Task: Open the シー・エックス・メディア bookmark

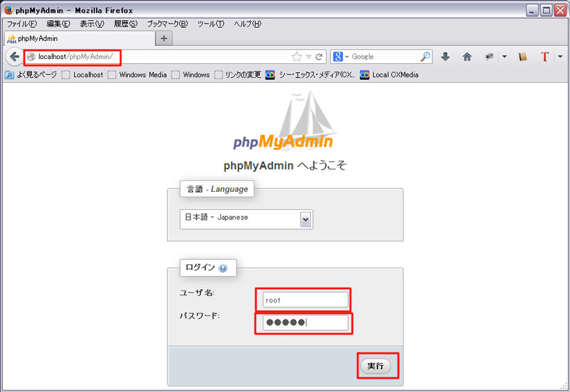Action: tap(310, 75)
